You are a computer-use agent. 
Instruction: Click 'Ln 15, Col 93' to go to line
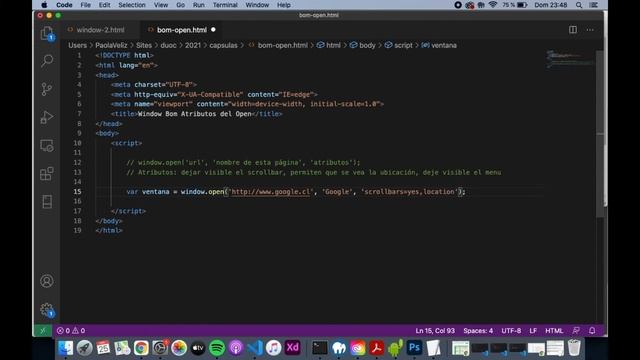click(x=435, y=331)
